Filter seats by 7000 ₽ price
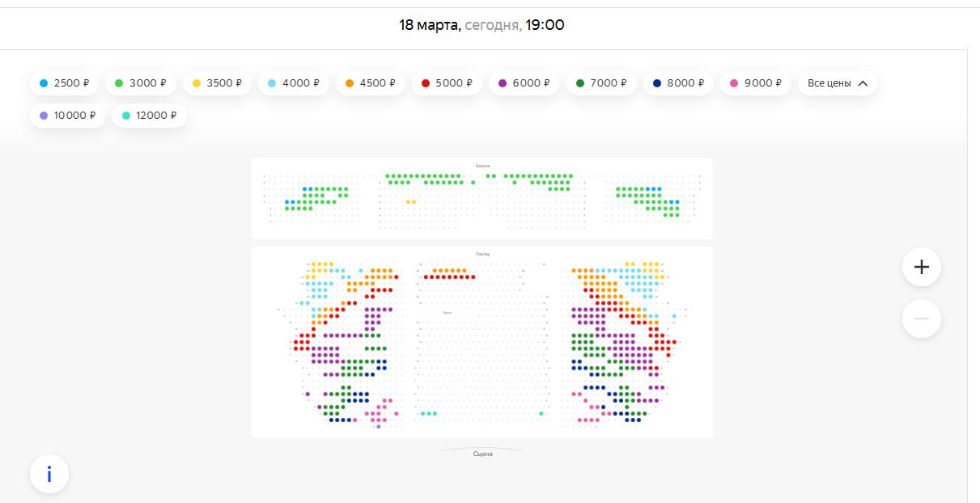The image size is (980, 503). point(601,83)
